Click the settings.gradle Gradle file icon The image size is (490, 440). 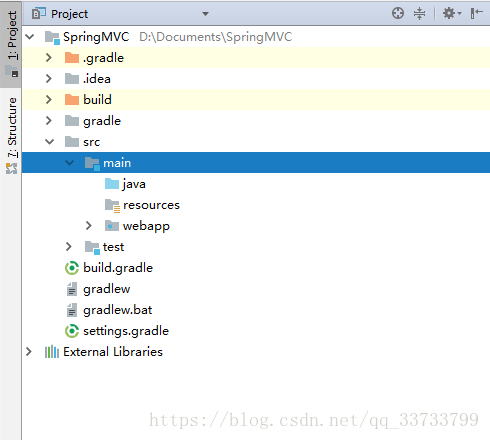pyautogui.click(x=72, y=331)
